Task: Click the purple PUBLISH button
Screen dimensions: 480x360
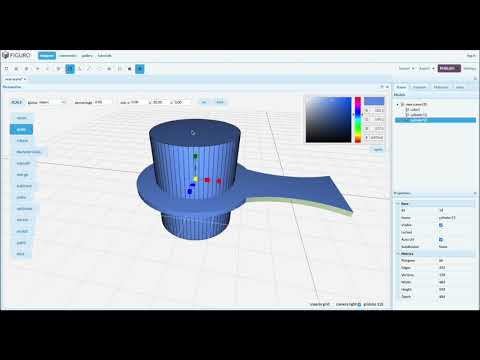Action: (x=449, y=68)
